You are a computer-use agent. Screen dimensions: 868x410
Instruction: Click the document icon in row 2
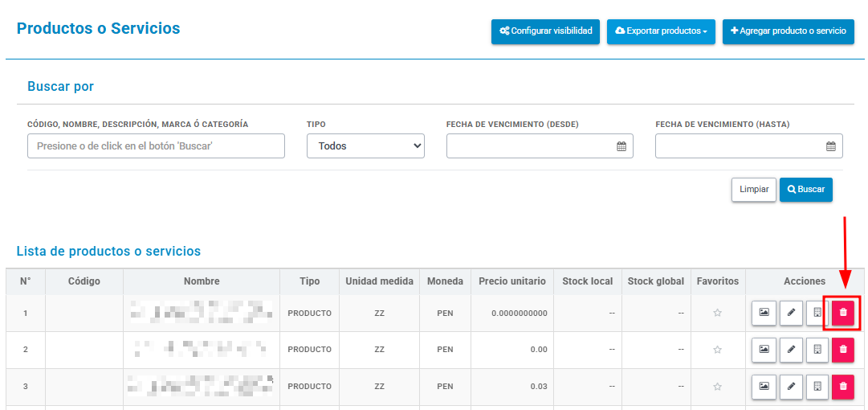click(817, 349)
